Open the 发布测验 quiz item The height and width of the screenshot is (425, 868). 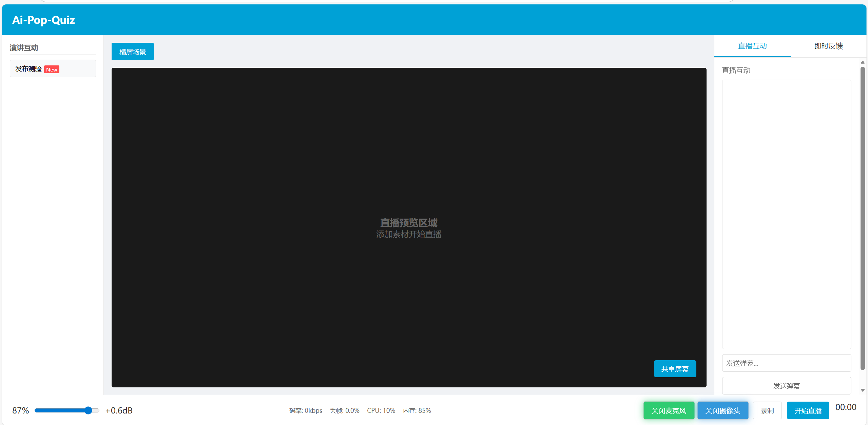click(28, 69)
